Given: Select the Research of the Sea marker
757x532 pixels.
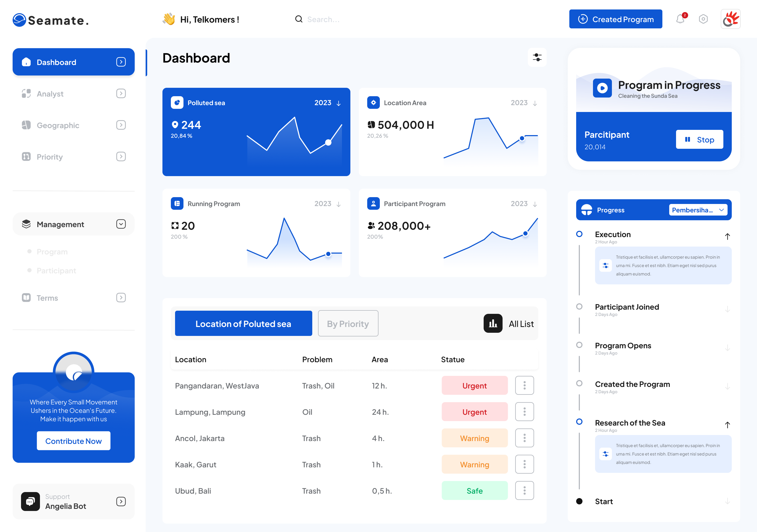Looking at the screenshot, I should tap(579, 422).
